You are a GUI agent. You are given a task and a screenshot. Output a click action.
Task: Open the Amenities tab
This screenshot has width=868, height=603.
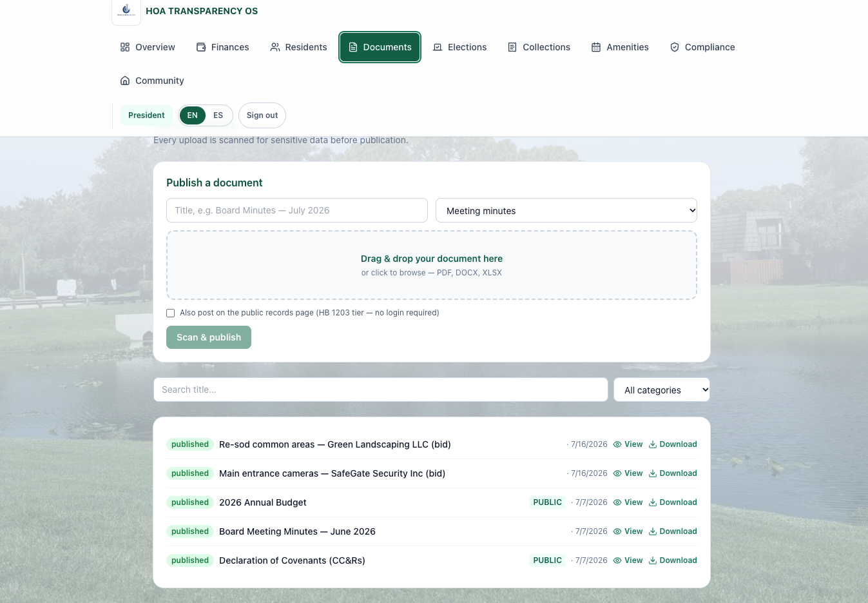pos(621,47)
